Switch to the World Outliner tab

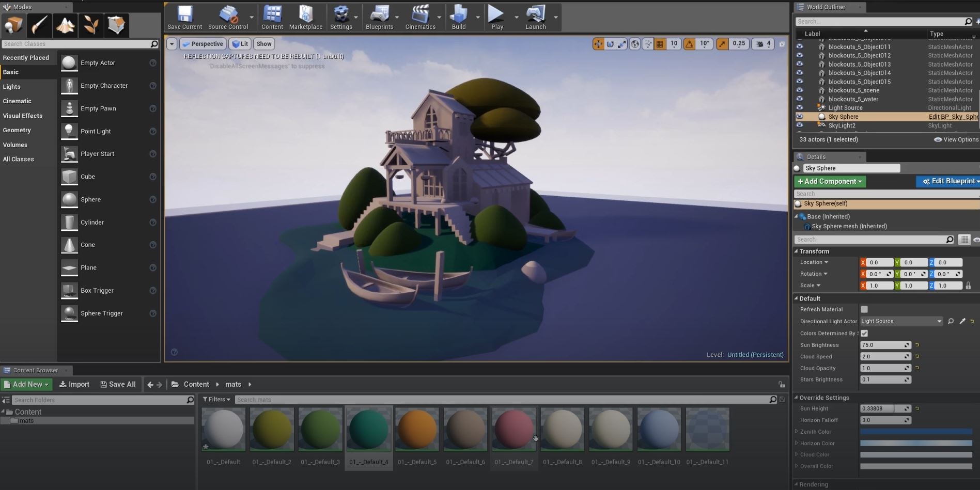826,7
